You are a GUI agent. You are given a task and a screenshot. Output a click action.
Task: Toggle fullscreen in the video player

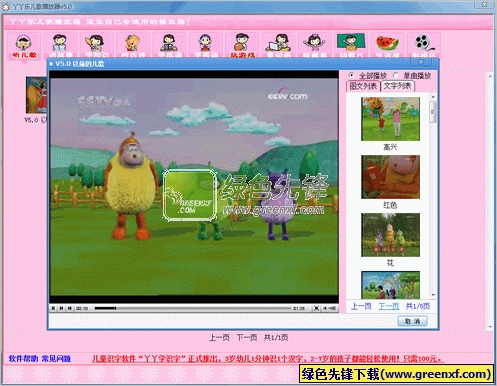coord(316,308)
